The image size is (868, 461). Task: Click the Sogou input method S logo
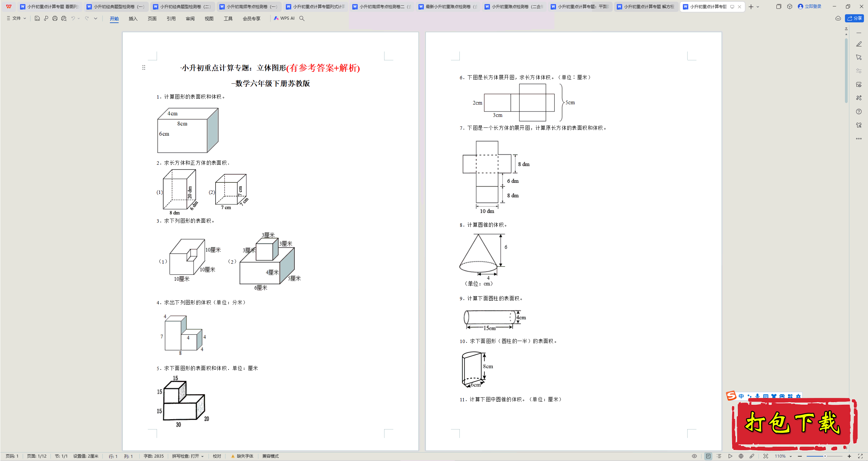coord(731,396)
